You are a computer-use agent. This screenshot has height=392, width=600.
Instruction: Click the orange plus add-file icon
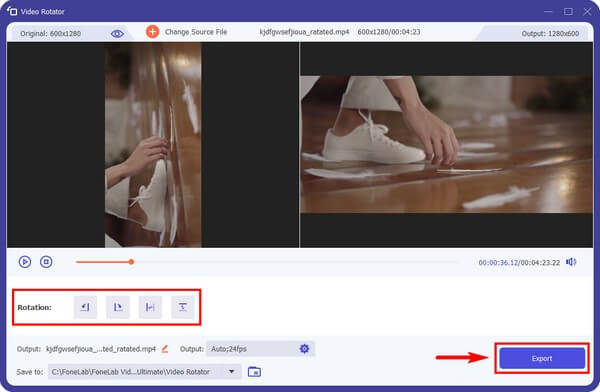(152, 32)
